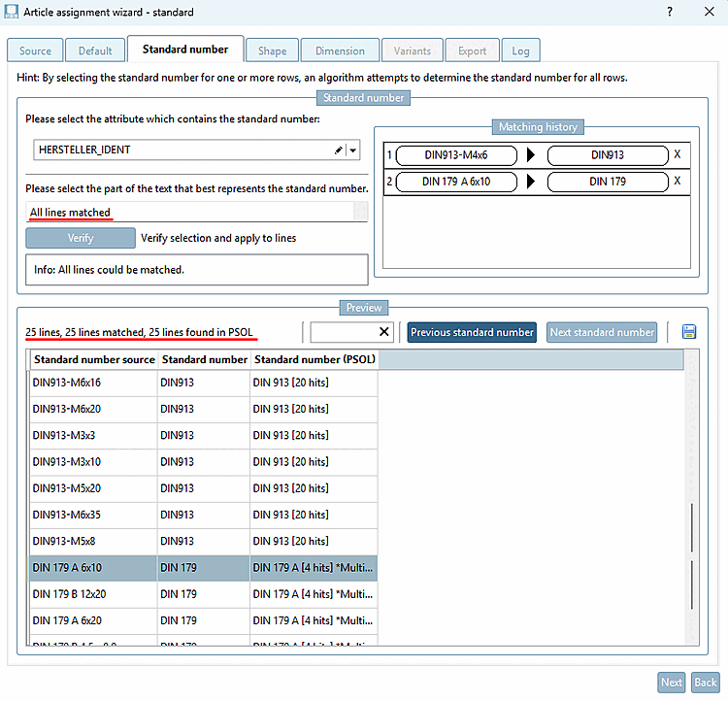Clear the preview filter with the X icon
The image size is (728, 701).
[384, 332]
